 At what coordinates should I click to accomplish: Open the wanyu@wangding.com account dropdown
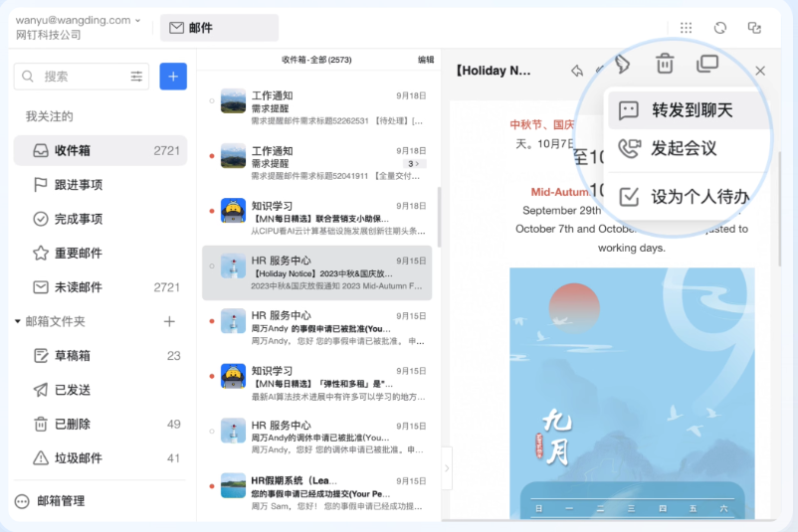78,20
